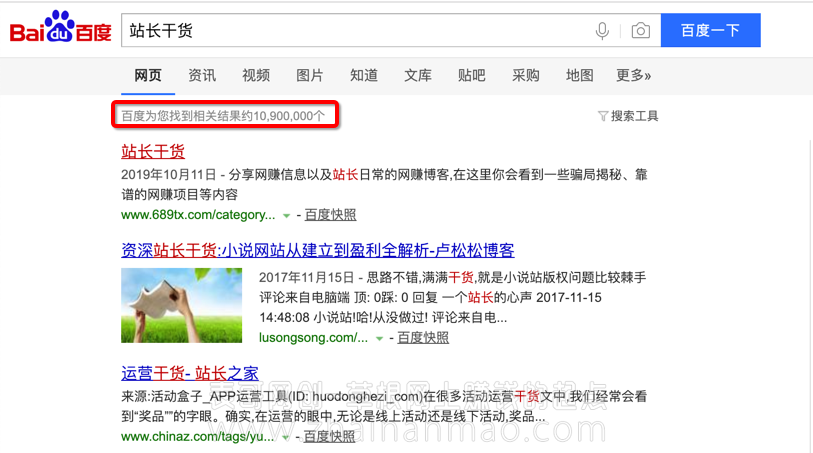Viewport: 813px width, 453px height.
Task: Open the 站长干货 result title link
Action: click(153, 151)
